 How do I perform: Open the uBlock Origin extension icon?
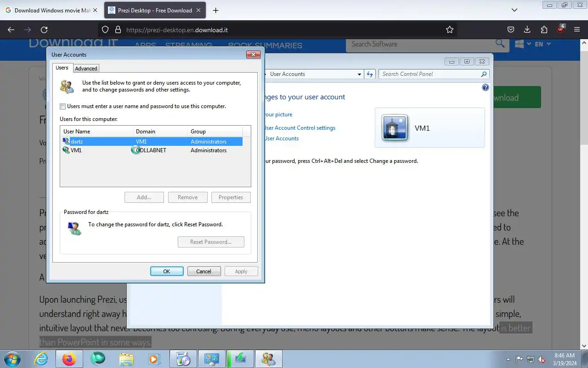[560, 29]
